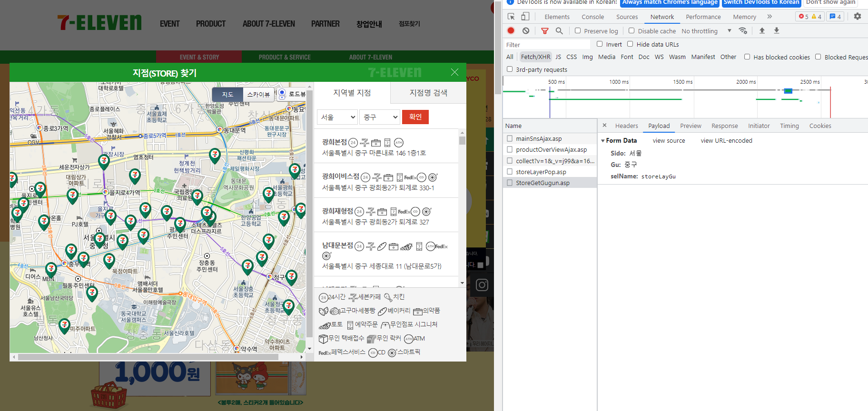Show the errors count badge
Viewport: 868px width, 411px height.
[804, 17]
